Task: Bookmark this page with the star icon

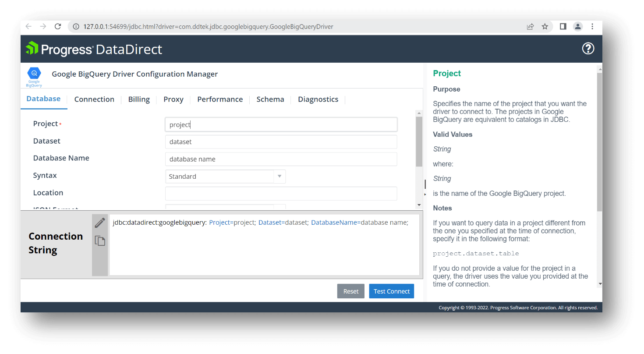Action: 545,27
